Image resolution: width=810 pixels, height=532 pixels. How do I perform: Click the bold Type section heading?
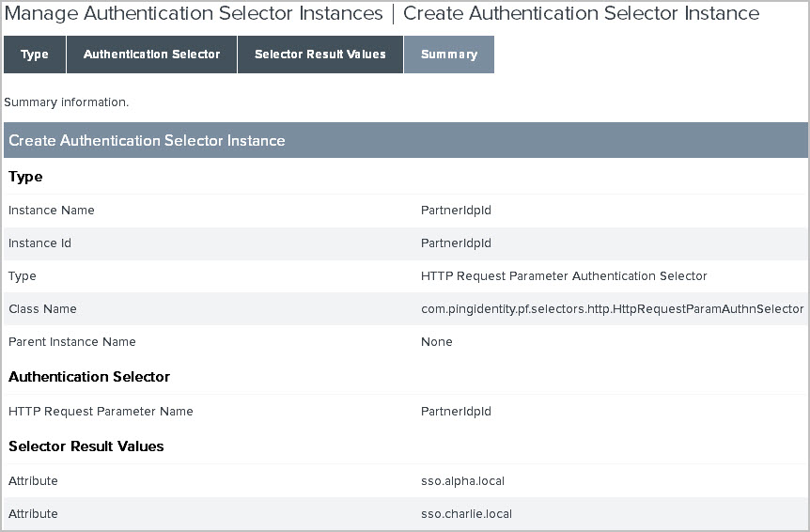point(25,177)
